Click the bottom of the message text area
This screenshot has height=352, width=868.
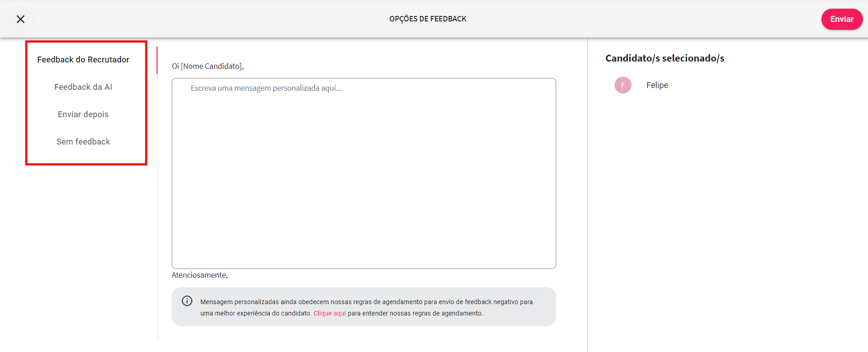tap(363, 260)
